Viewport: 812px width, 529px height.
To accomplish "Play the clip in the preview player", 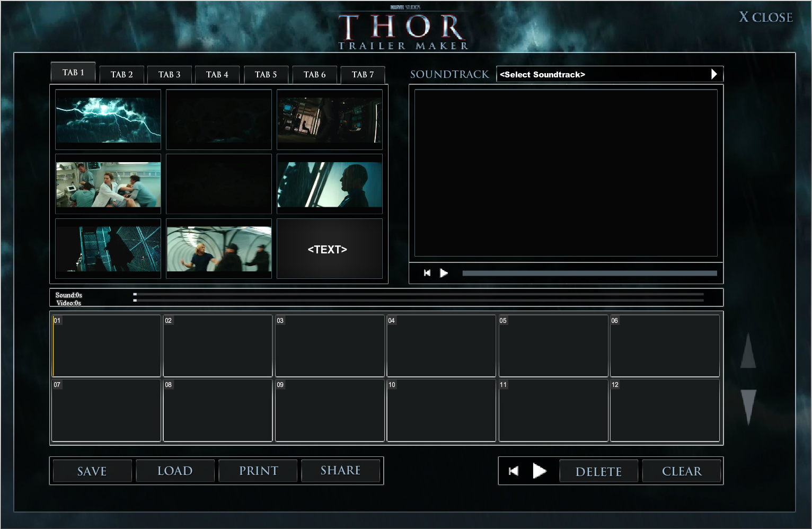I will pyautogui.click(x=444, y=273).
